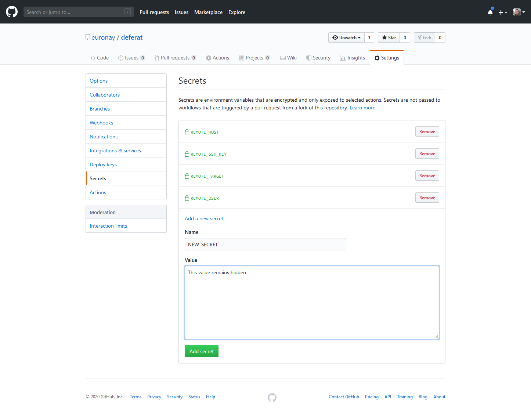531x420 pixels.
Task: Click lock icon beside REMOTE_USER
Action: (187, 198)
